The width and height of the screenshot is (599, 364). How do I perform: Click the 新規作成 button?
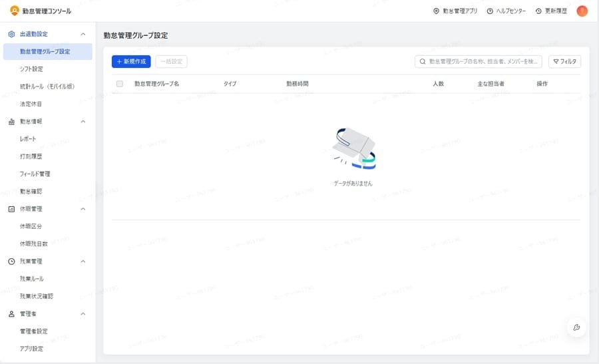131,61
